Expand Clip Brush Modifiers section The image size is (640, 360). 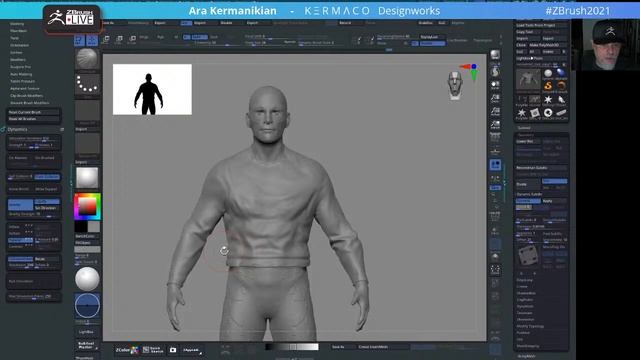coord(27,96)
